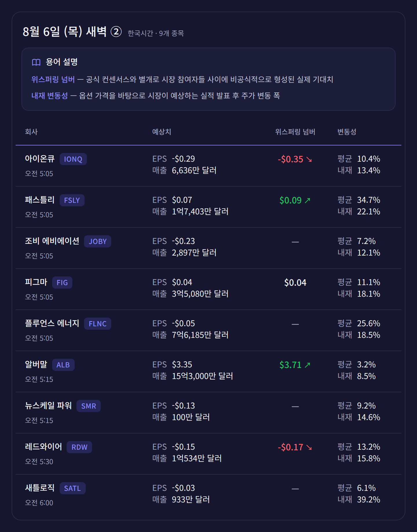417x532 pixels.
Task: Click the circled number 2 in the title
Action: coord(116,32)
